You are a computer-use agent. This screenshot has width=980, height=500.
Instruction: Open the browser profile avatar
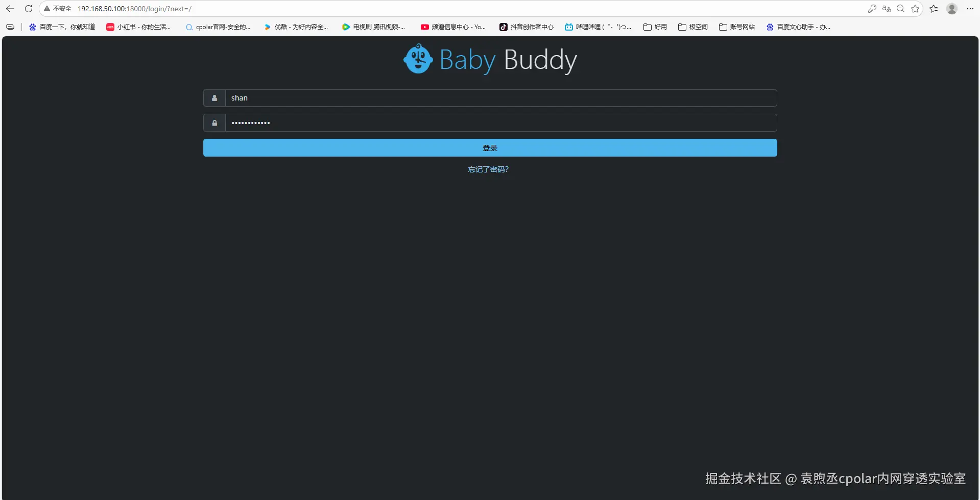(952, 9)
